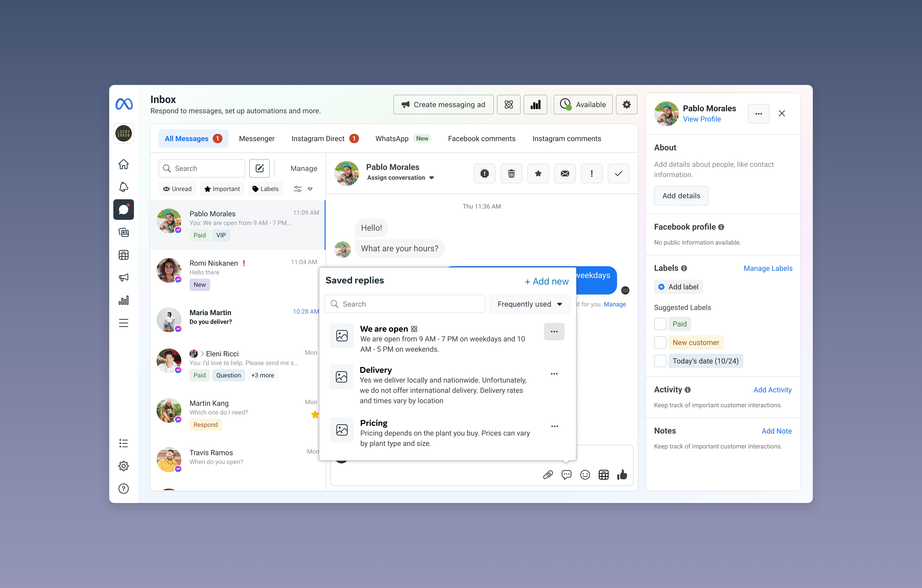Open Ads megaphone icon in sidebar
This screenshot has height=588, width=922.
click(124, 278)
